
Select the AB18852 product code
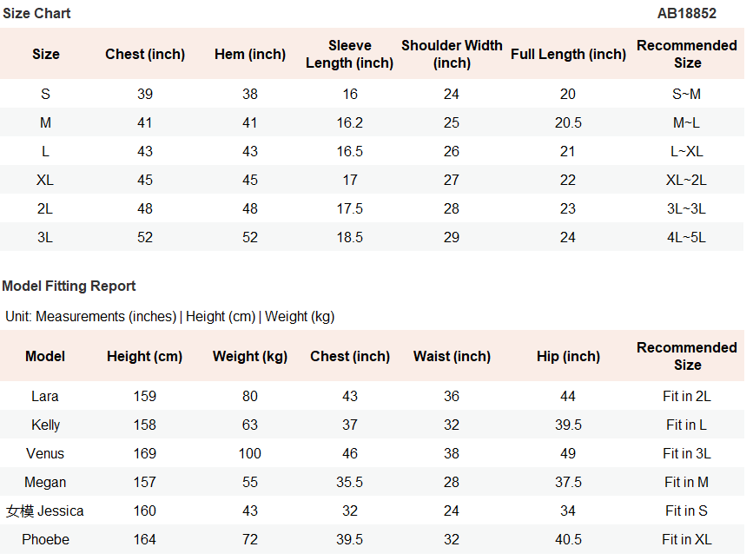686,13
